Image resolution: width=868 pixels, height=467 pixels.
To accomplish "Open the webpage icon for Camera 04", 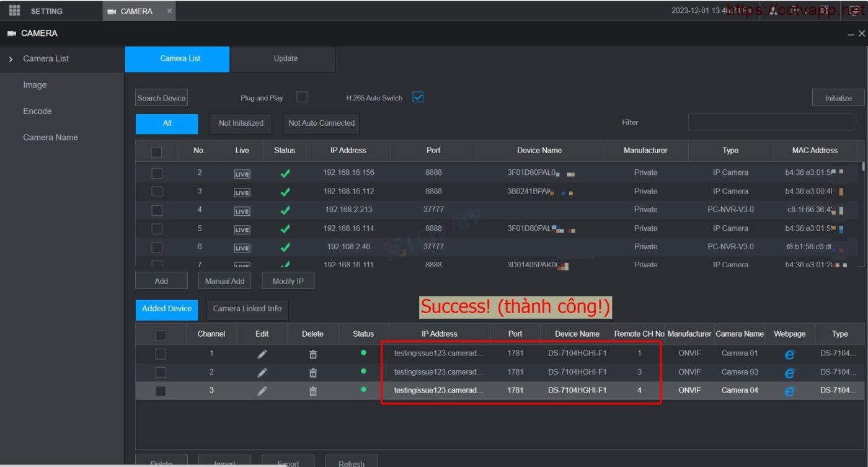I will (x=789, y=391).
